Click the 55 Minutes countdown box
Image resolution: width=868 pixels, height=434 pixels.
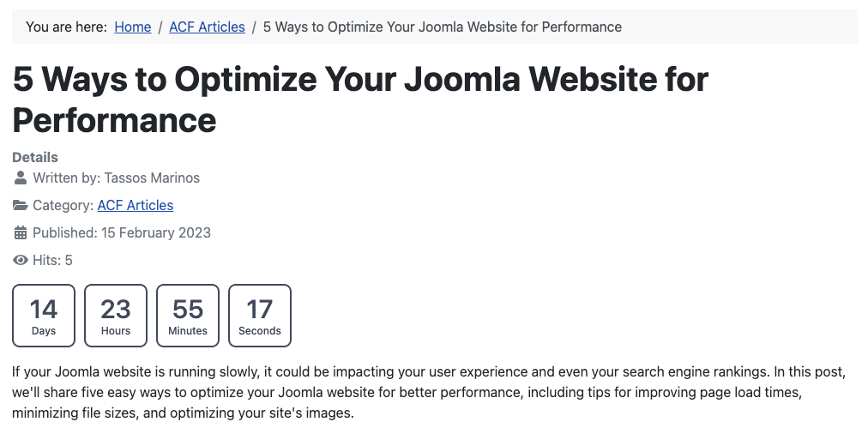pyautogui.click(x=188, y=316)
